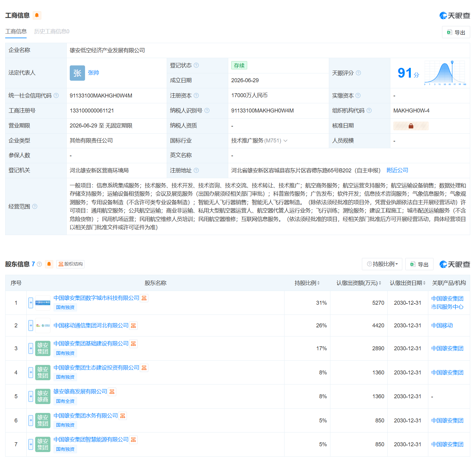This screenshot has width=476, height=471.
Task: Open help icon beside 统一社会信用代码
Action: (56, 95)
